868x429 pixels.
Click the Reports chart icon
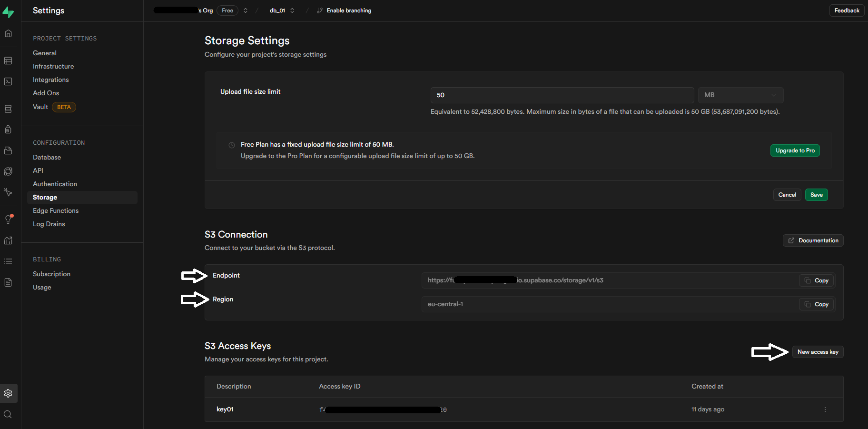(9, 240)
